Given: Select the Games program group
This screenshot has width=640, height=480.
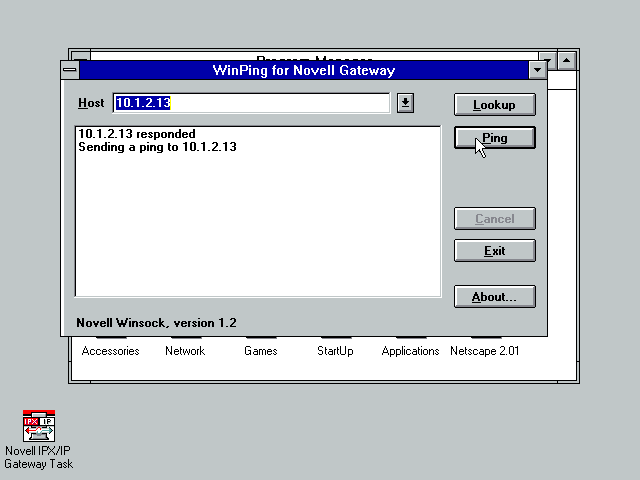Looking at the screenshot, I should [261, 351].
